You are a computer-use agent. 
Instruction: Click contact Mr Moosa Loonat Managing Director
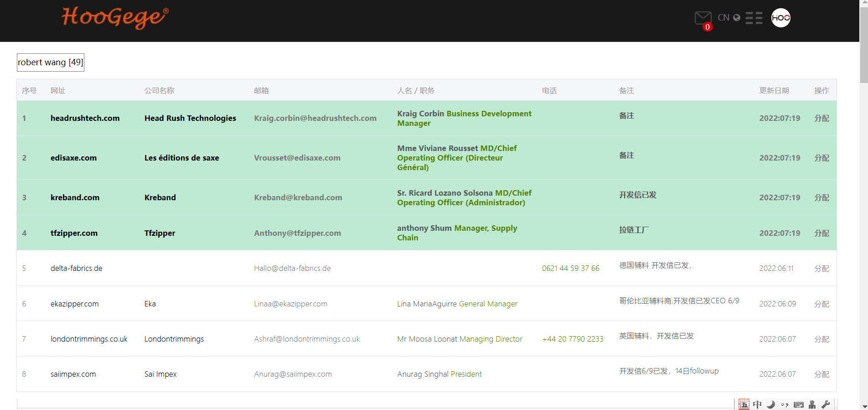(460, 339)
